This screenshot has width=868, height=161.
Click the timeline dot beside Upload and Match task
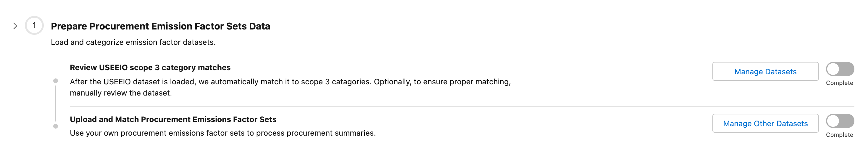coord(56,126)
